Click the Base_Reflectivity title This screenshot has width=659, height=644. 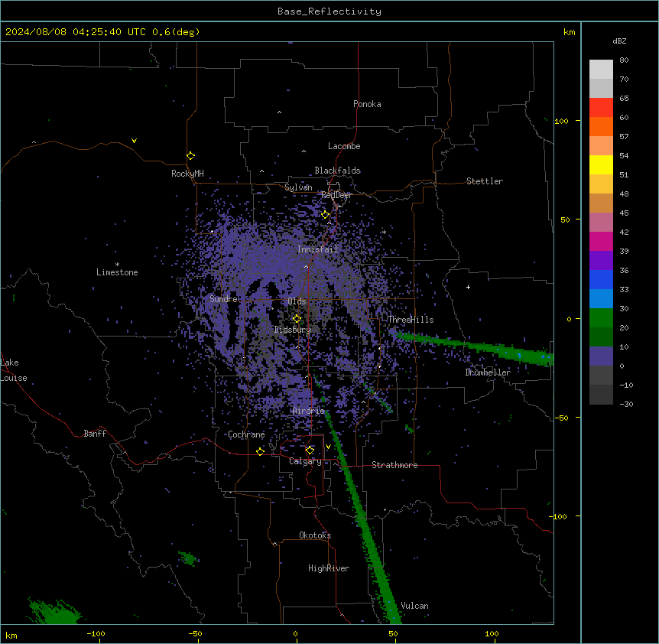pos(329,11)
